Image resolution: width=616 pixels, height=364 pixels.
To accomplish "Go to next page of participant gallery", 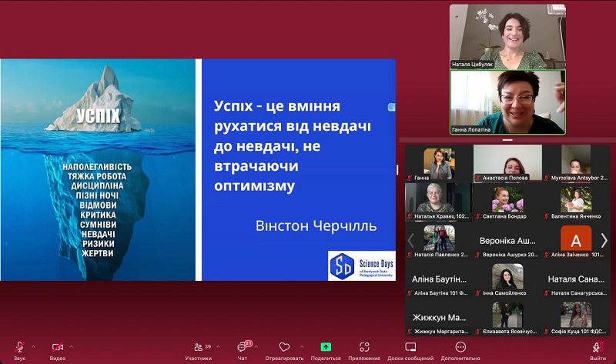I will pos(604,241).
